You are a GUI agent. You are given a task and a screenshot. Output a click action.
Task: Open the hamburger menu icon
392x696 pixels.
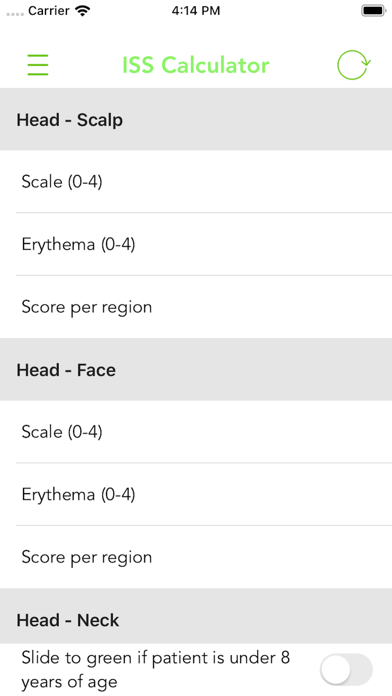tap(38, 65)
